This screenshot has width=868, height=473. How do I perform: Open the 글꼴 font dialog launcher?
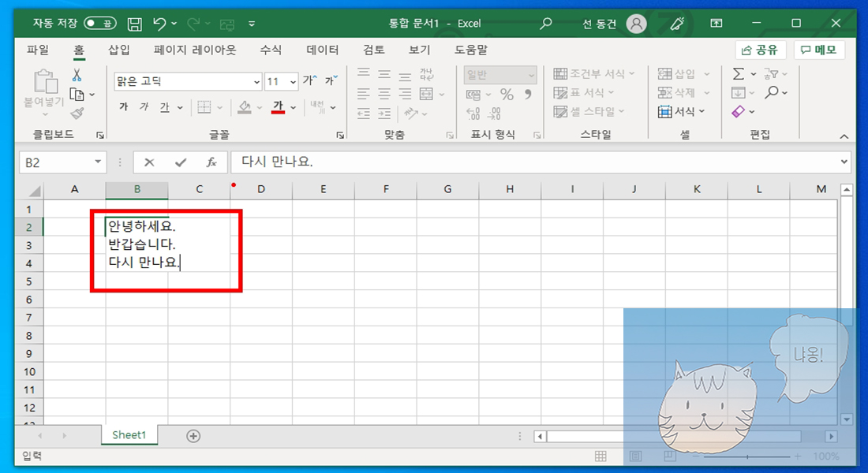(340, 136)
